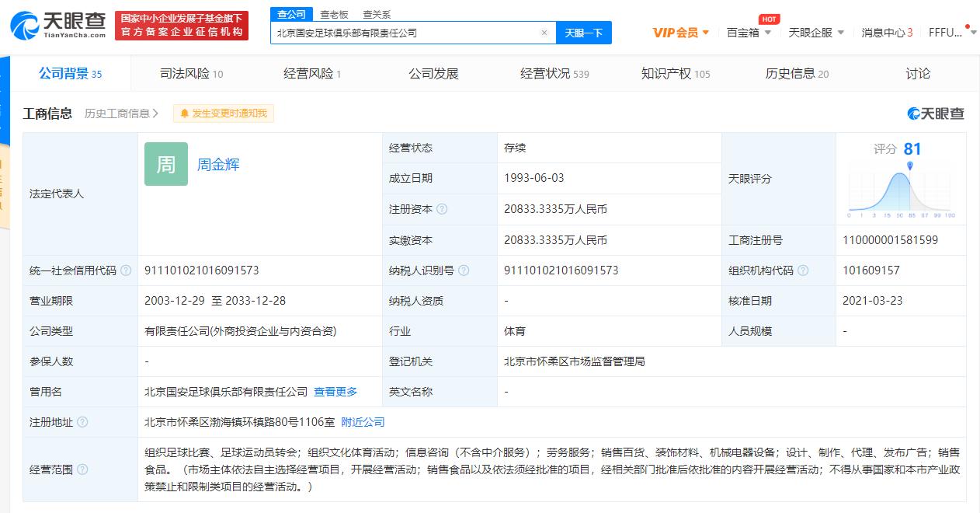
Task: Click the 天眼一下 search button
Action: tap(584, 32)
